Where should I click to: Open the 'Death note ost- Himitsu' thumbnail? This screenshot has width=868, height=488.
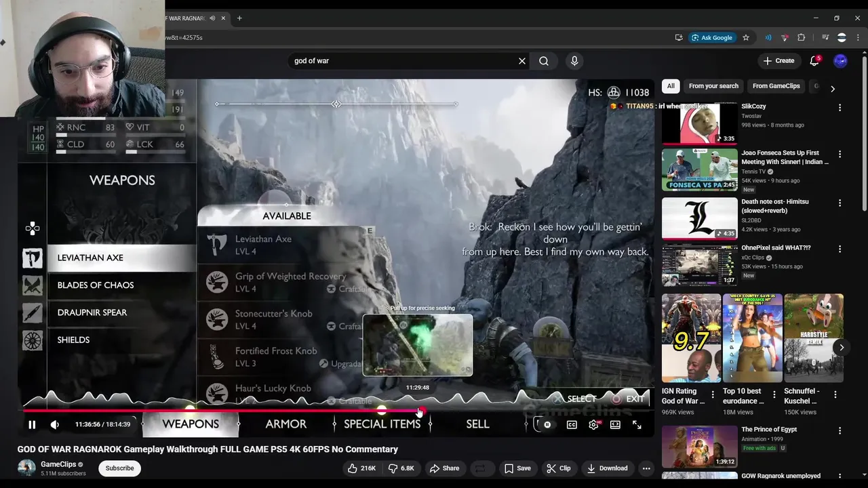(699, 218)
